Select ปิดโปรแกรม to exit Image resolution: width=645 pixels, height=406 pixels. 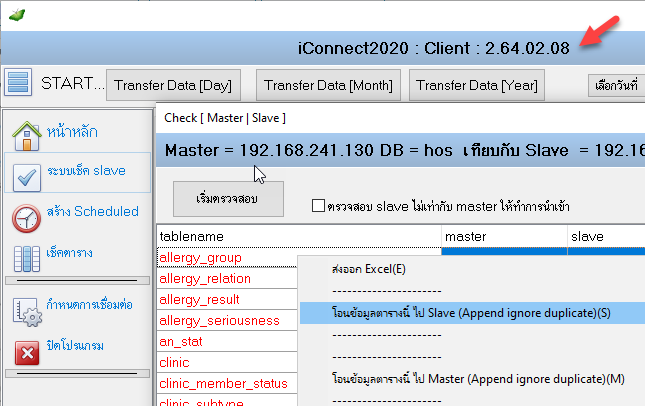tap(75, 345)
